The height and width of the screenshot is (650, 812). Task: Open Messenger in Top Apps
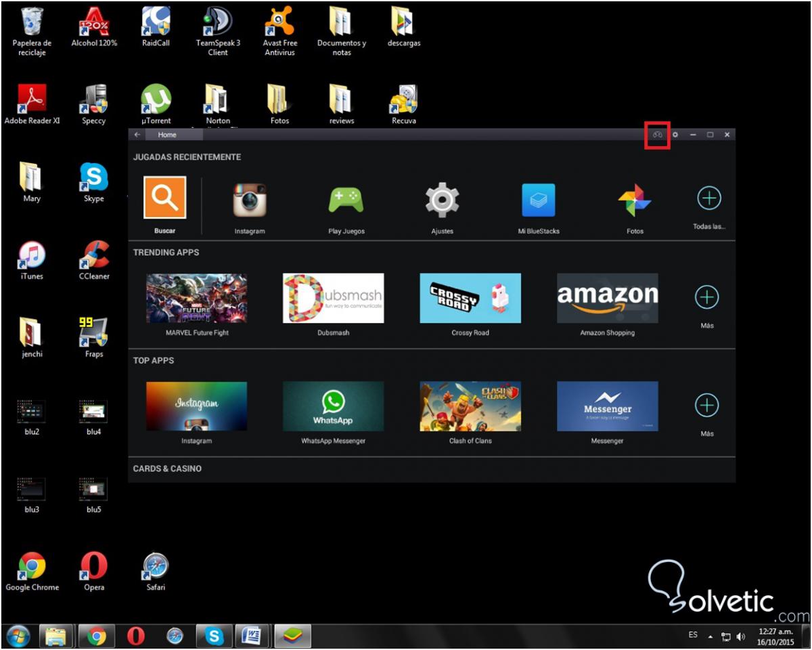pyautogui.click(x=607, y=406)
